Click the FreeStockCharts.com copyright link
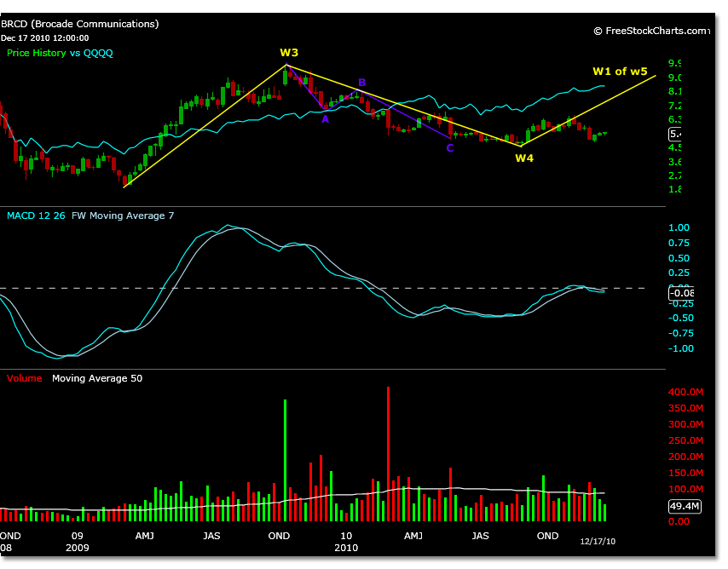The height and width of the screenshot is (569, 728). [x=651, y=31]
